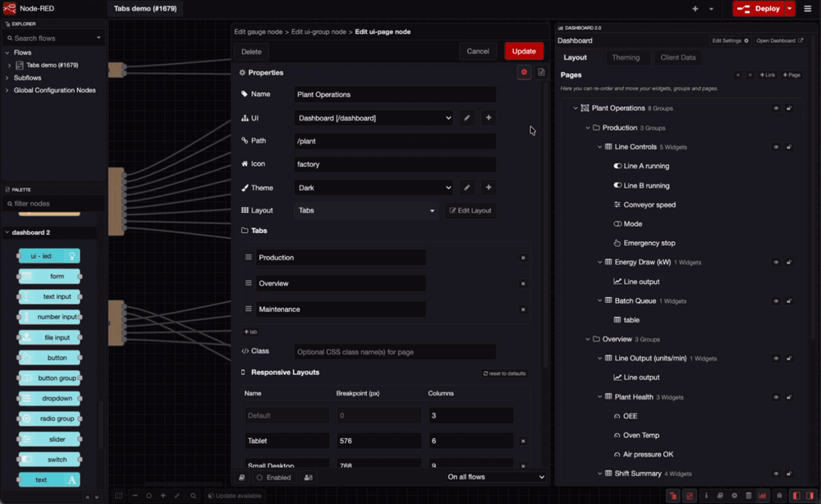Open the canvas search magnifier icon

coord(193,496)
